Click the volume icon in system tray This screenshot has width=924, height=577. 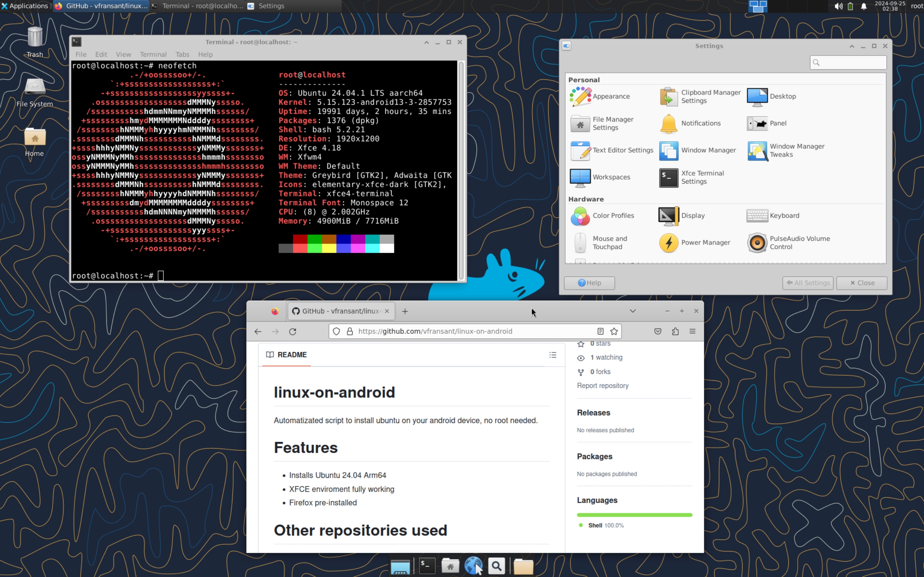[838, 6]
